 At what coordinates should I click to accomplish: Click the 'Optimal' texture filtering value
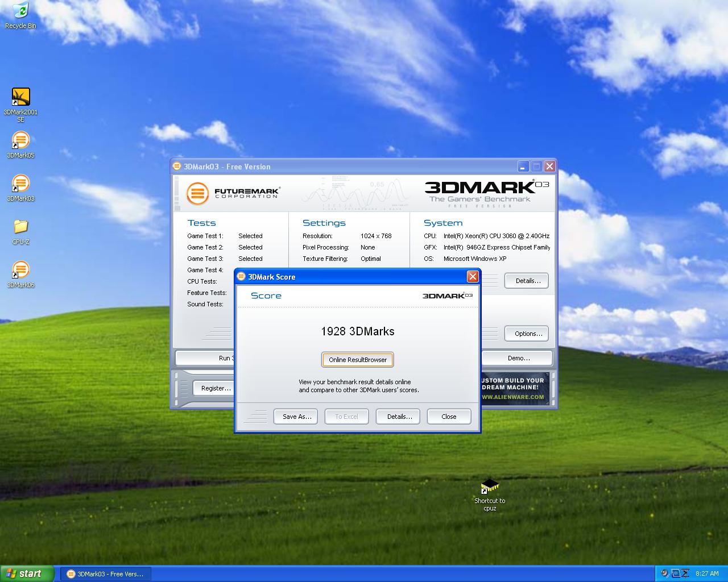click(x=371, y=259)
